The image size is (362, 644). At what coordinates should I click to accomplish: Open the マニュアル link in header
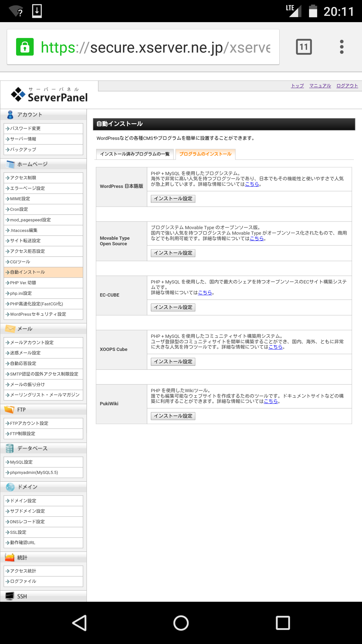(320, 86)
